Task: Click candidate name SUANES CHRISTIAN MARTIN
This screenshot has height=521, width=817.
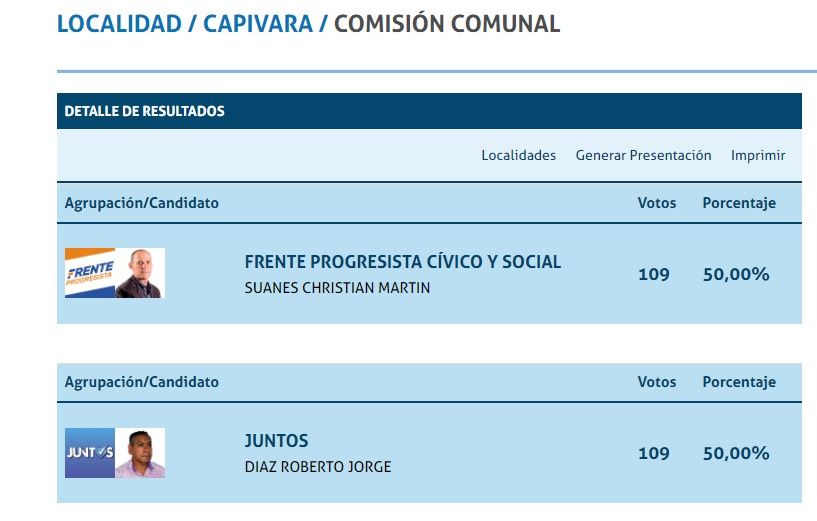Action: point(338,288)
